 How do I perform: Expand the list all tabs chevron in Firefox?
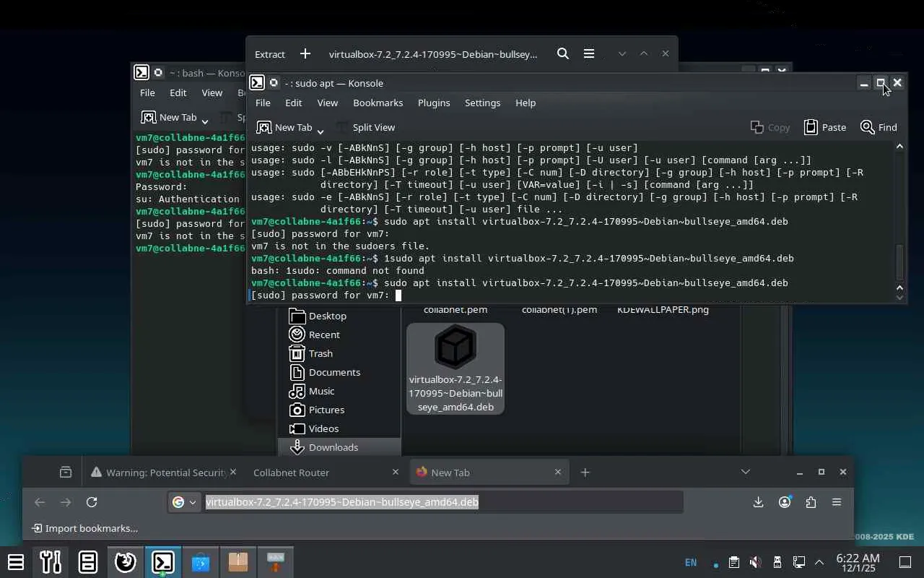point(746,472)
